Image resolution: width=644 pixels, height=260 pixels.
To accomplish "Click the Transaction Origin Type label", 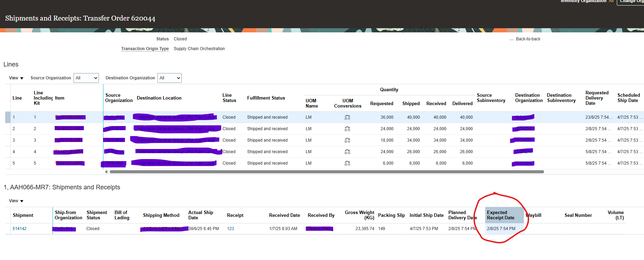I will pyautogui.click(x=145, y=49).
